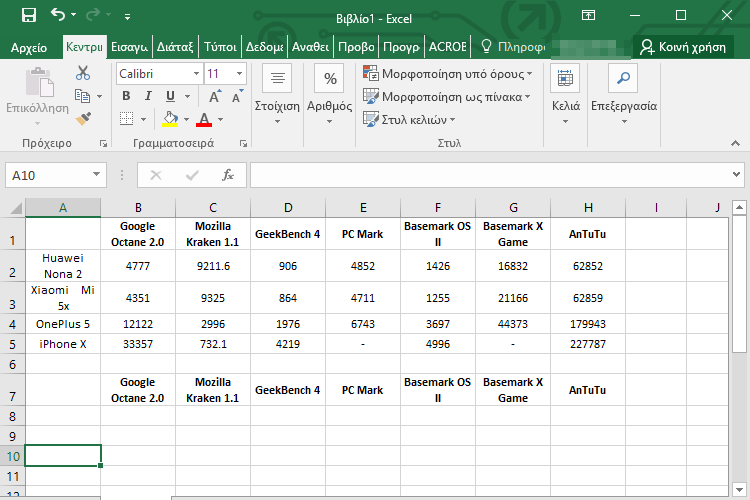Screen dimensions: 750x500
Task: Open the Προγραμματιστής ribbon tab
Action: pos(401,47)
